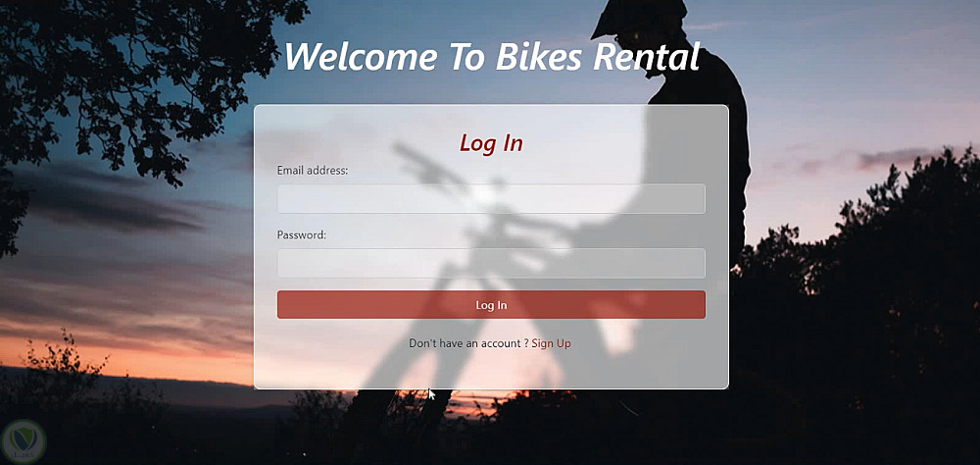Click the green shield watermark logo
980x465 pixels.
[24, 441]
